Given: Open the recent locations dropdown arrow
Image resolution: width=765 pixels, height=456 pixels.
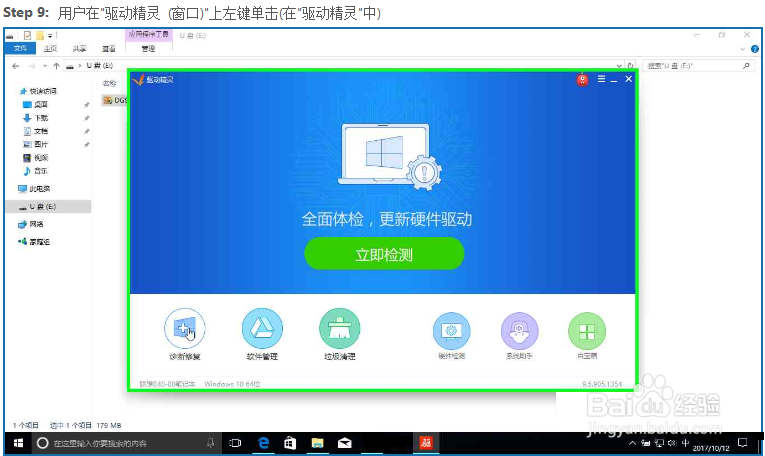Looking at the screenshot, I should [x=44, y=66].
